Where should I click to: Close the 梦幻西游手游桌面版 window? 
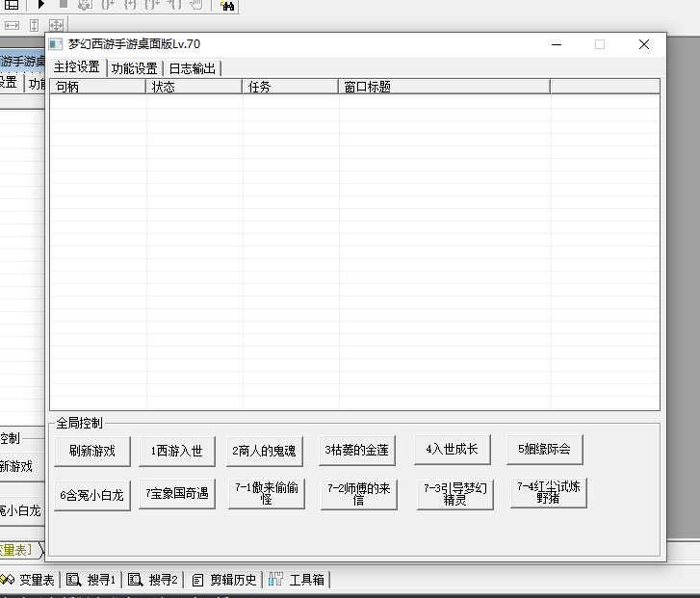[644, 44]
